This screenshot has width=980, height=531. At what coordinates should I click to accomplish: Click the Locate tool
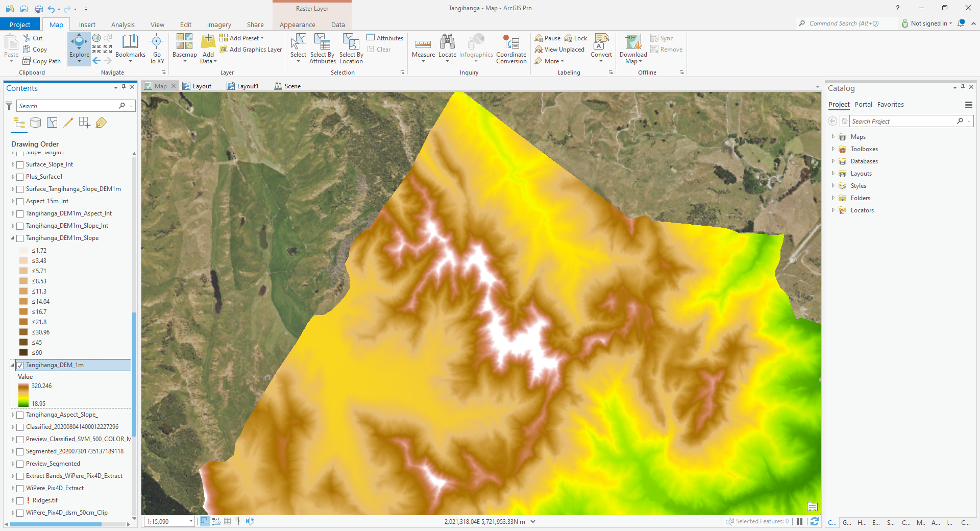pyautogui.click(x=447, y=49)
